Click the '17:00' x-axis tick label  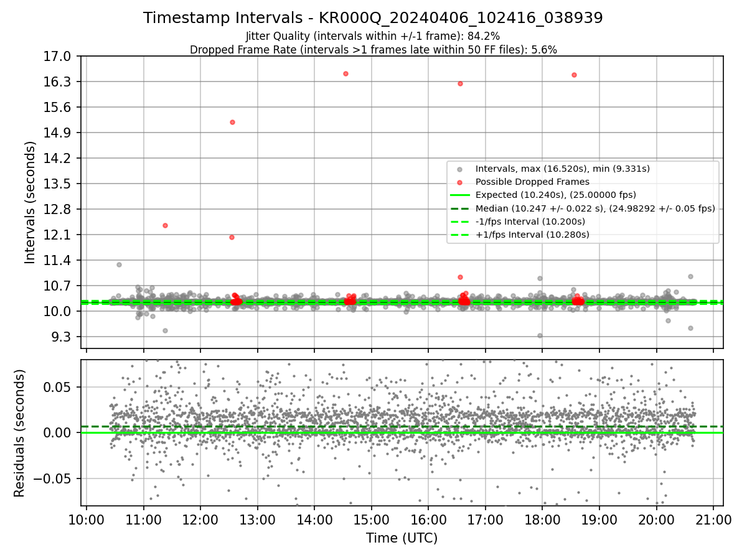485,520
